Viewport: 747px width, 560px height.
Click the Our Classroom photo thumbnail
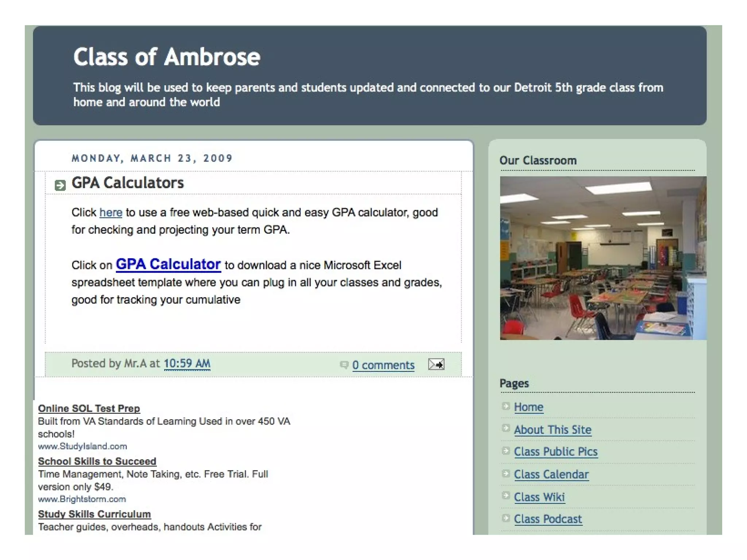point(603,258)
